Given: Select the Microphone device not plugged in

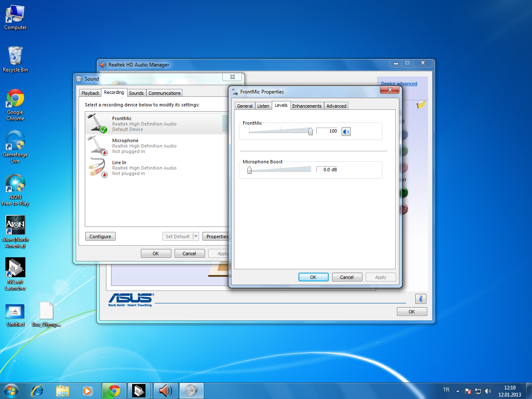Looking at the screenshot, I should (157, 146).
